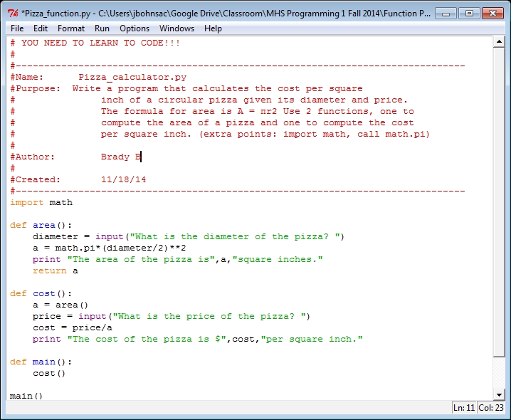Click the creation date 11/18/14
511x420 pixels.
[x=124, y=179]
